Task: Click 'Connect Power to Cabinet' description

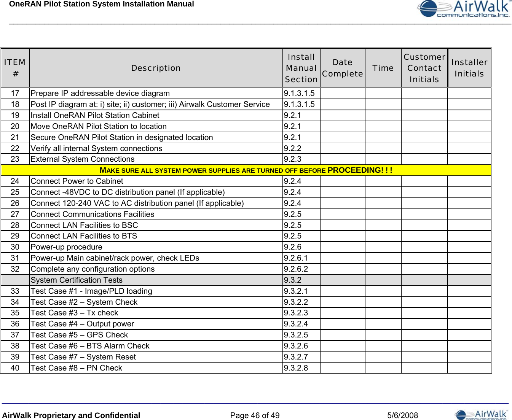Action: point(77,181)
